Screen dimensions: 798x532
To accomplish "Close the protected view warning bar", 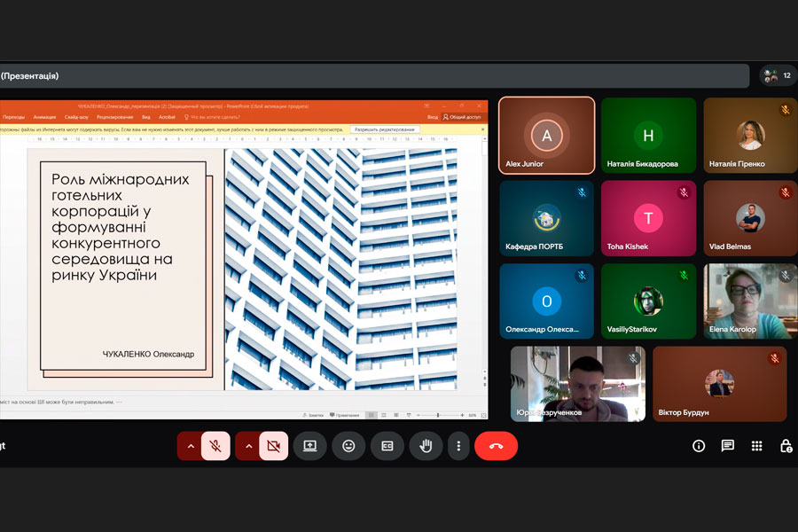I will coord(482,129).
